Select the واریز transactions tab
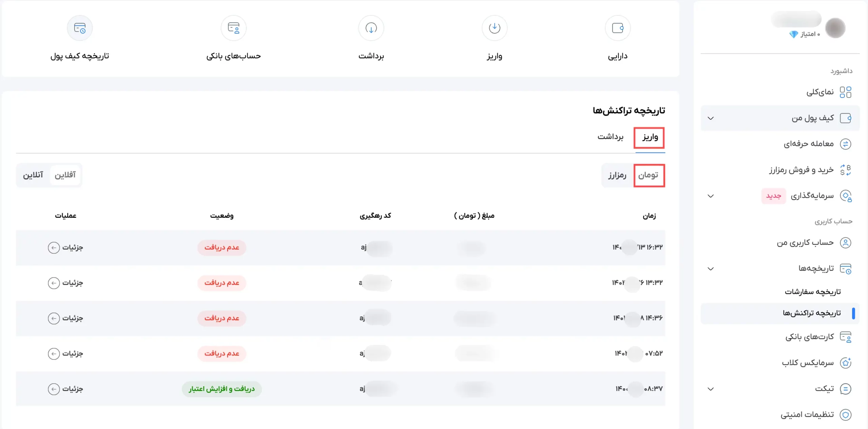The width and height of the screenshot is (868, 429). tap(650, 137)
